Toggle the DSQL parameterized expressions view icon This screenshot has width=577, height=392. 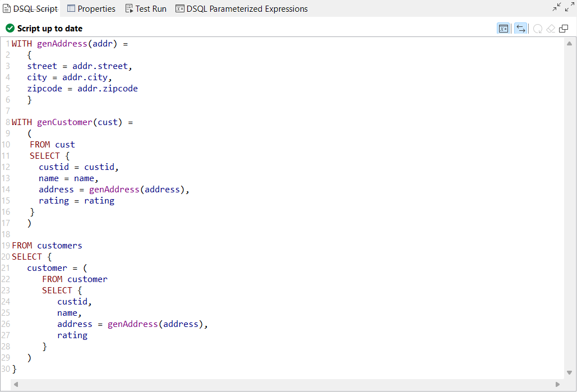click(180, 8)
